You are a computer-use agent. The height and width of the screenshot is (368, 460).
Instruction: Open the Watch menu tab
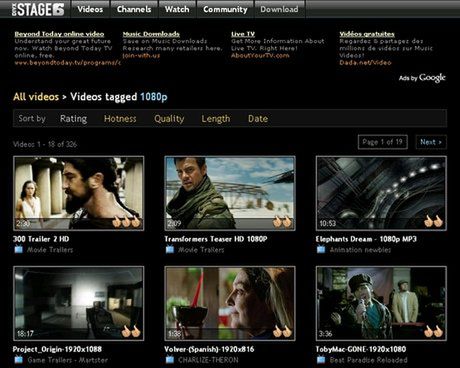177,9
